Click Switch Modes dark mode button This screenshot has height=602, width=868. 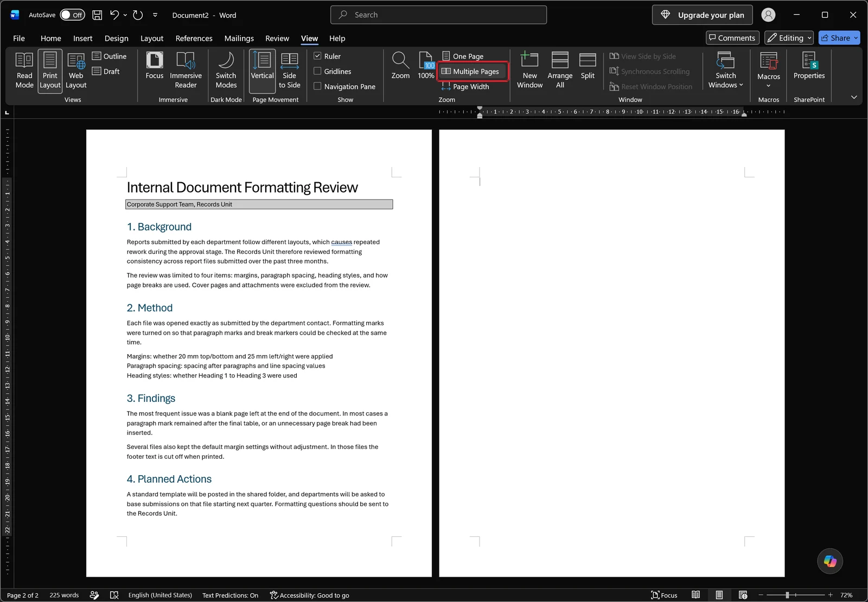[226, 71]
